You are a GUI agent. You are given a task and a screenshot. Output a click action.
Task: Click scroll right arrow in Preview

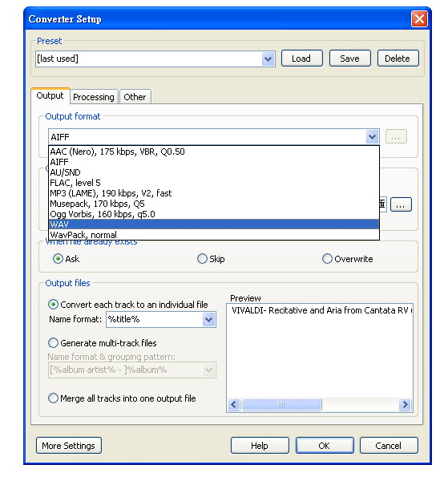click(405, 404)
